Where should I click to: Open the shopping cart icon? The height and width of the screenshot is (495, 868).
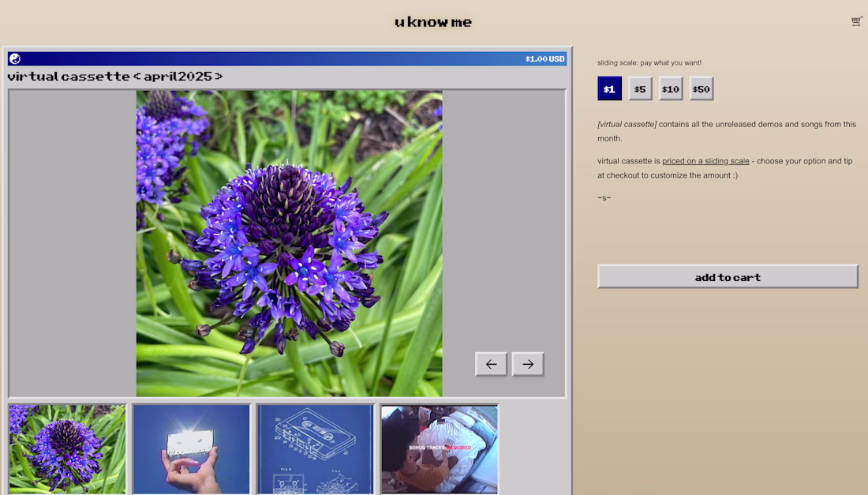tap(856, 21)
